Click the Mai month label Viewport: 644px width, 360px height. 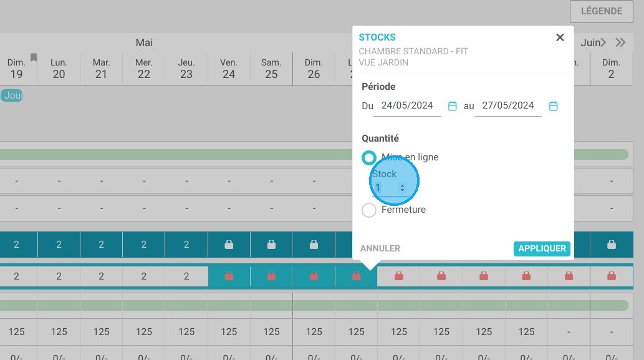pos(144,43)
